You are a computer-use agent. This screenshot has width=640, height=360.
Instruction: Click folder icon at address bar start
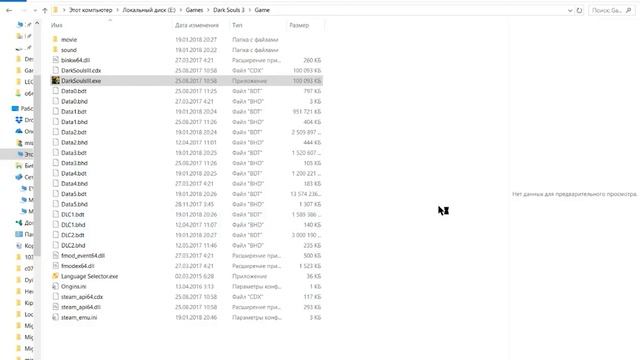point(56,10)
